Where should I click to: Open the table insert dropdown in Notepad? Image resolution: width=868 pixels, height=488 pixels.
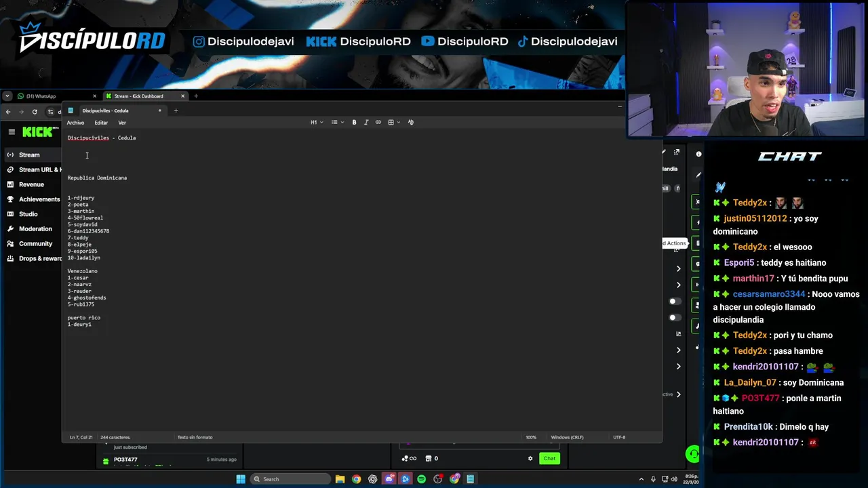tap(394, 123)
